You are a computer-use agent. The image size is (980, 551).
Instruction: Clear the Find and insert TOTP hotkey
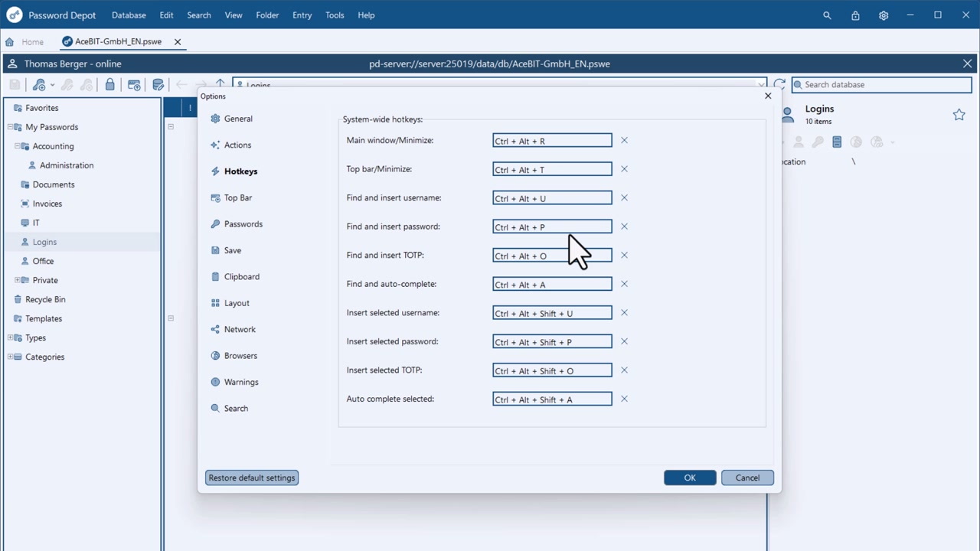(624, 255)
